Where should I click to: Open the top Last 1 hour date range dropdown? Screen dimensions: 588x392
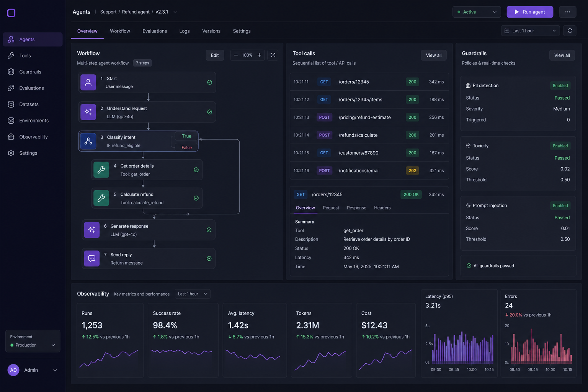[x=530, y=31]
